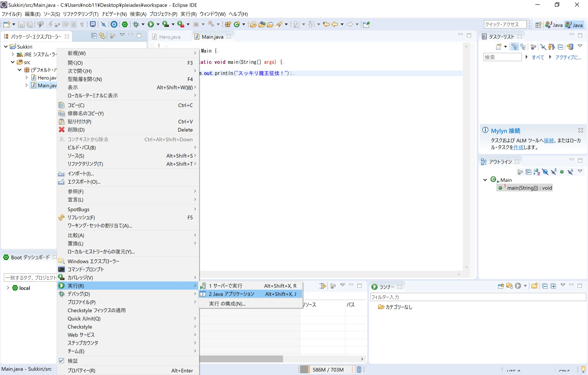Viewport: 588px width, 375px height.
Task: Open the Debug button dropdown arrow
Action: 143,24
